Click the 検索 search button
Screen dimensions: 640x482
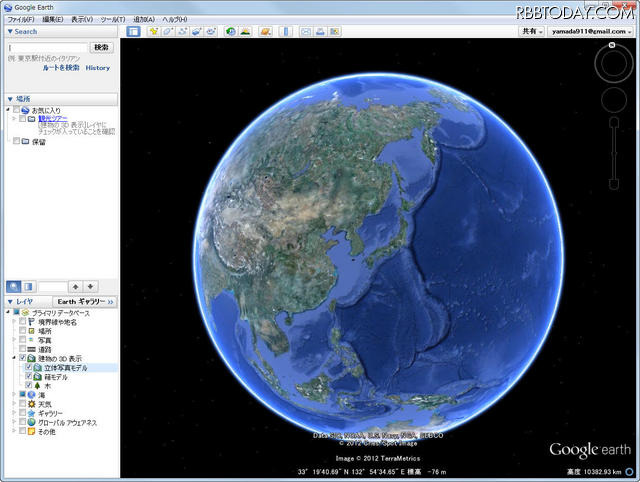tap(101, 47)
